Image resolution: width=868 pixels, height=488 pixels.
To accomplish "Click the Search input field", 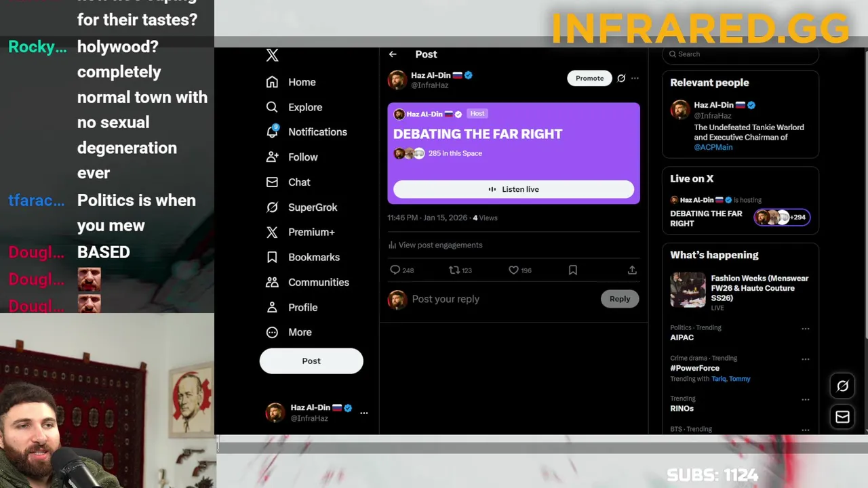I will (741, 54).
